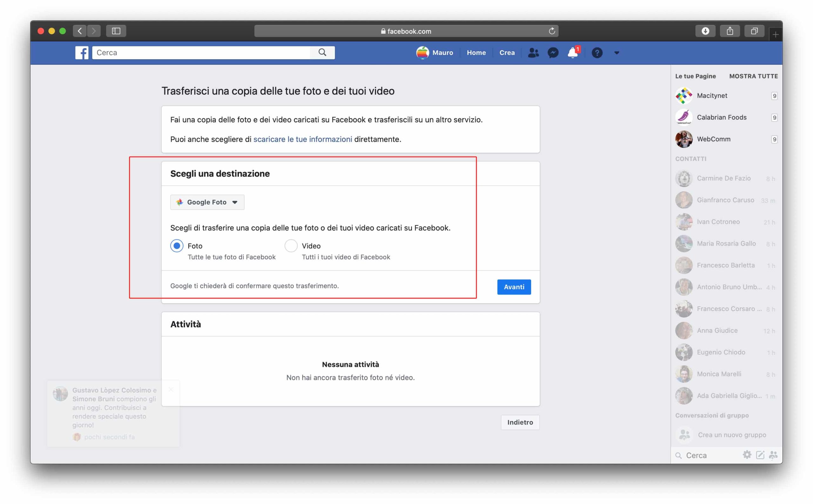Follow scaricare le tue informazioni link
Viewport: 813px width, 504px height.
point(302,139)
